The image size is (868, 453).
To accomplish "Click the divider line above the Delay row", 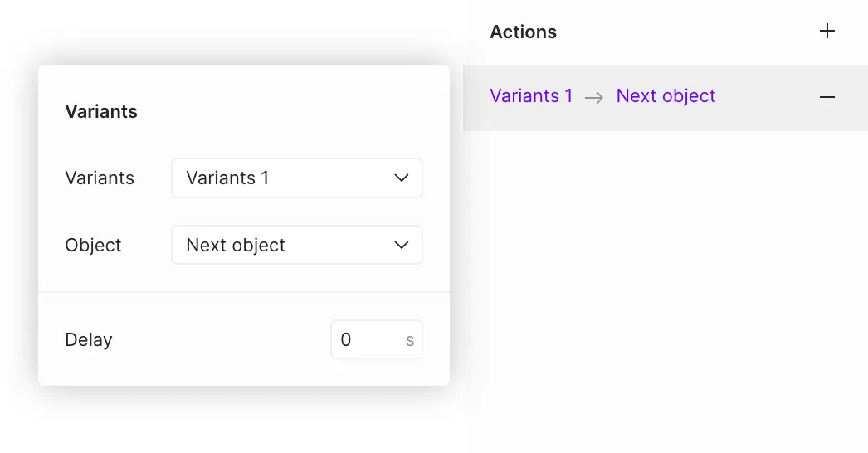I will click(x=244, y=292).
